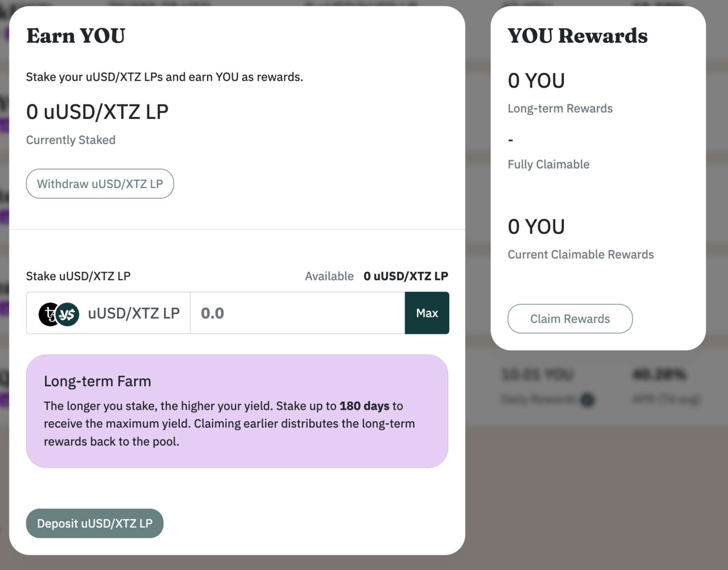Select the YOU Rewards panel heading
728x570 pixels.
pyautogui.click(x=578, y=36)
